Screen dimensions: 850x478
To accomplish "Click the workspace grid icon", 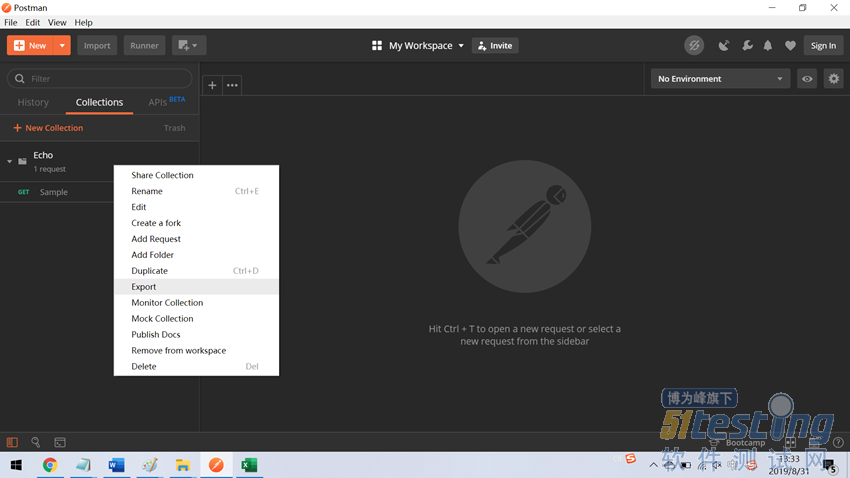I will coord(377,46).
